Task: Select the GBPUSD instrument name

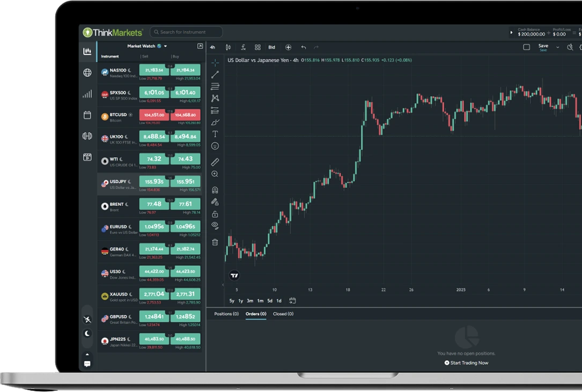Action: 119,316
